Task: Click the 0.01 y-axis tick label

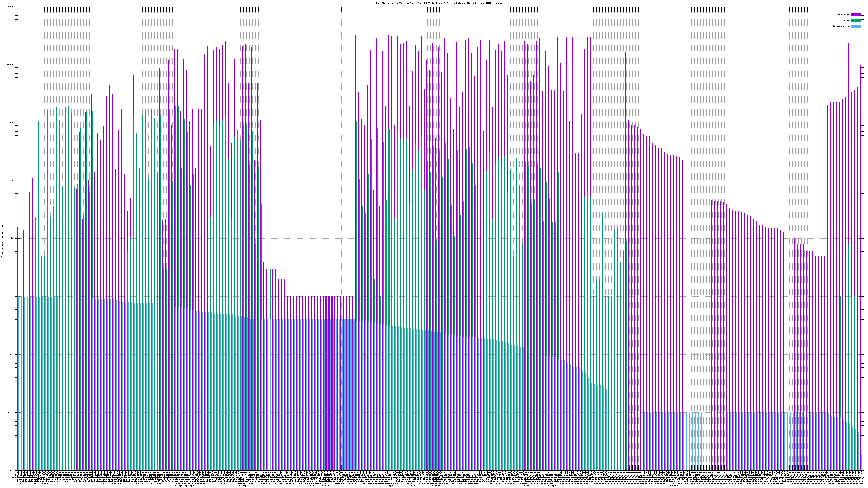Action: (x=11, y=412)
